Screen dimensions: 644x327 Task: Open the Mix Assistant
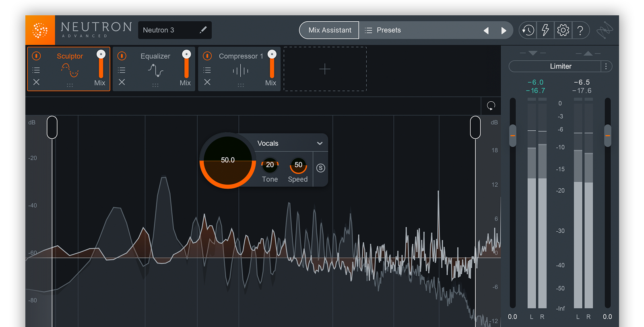click(329, 30)
